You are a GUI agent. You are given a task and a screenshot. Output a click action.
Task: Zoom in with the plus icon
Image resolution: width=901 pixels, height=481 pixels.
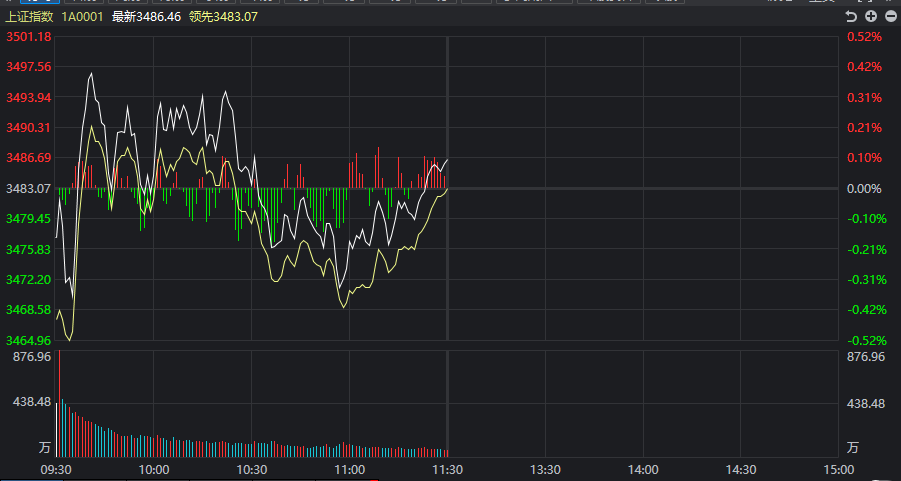tap(871, 17)
